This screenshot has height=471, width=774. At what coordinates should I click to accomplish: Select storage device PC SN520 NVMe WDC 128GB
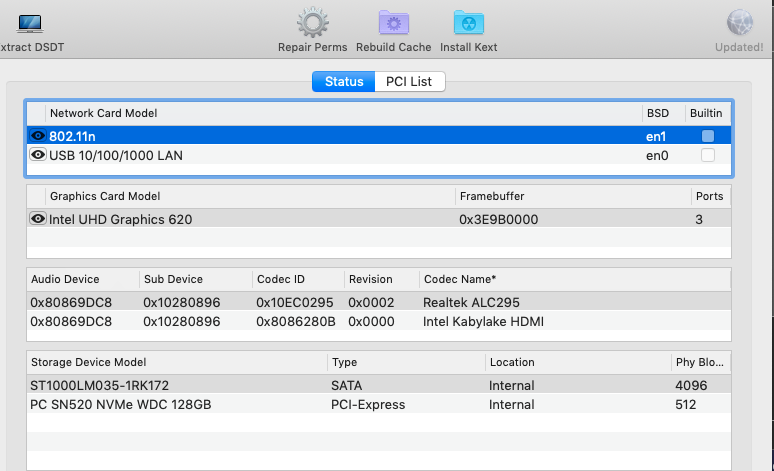[x=120, y=404]
